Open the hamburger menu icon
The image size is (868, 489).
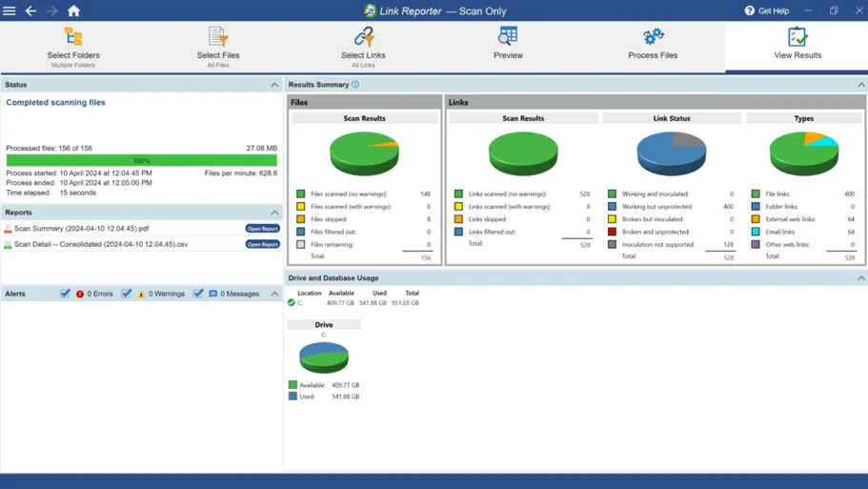pos(10,11)
